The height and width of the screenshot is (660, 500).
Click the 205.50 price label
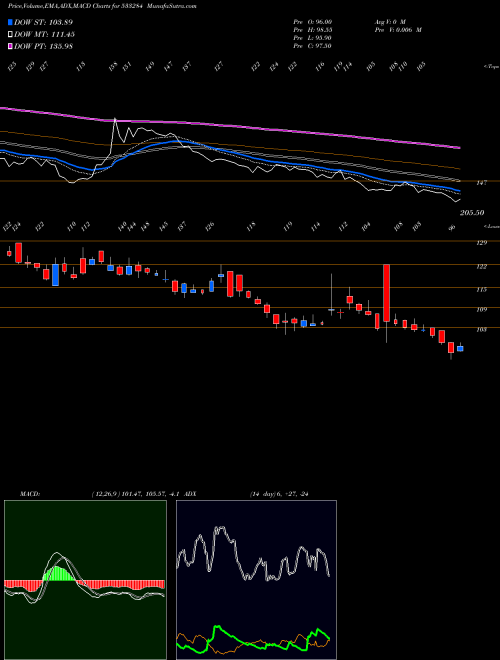(472, 213)
